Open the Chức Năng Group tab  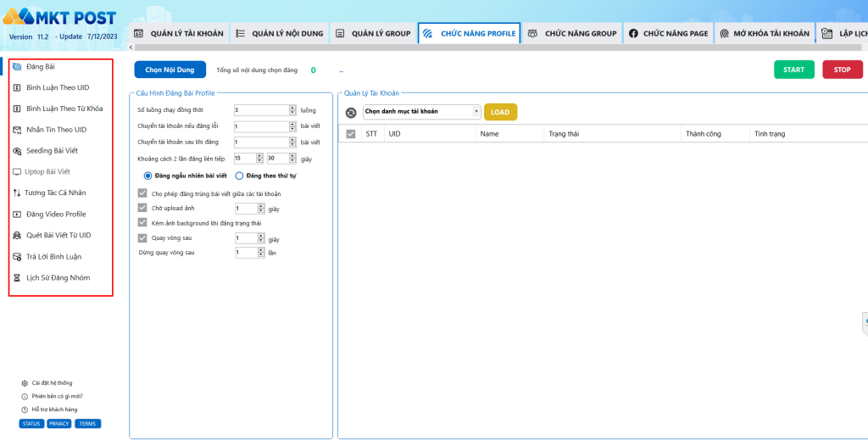tap(571, 34)
